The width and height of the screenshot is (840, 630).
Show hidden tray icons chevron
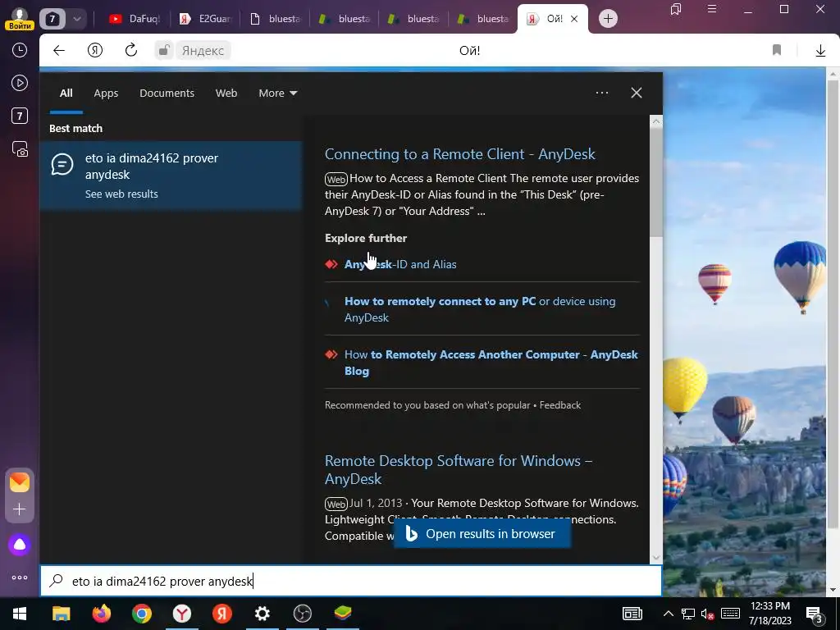668,614
